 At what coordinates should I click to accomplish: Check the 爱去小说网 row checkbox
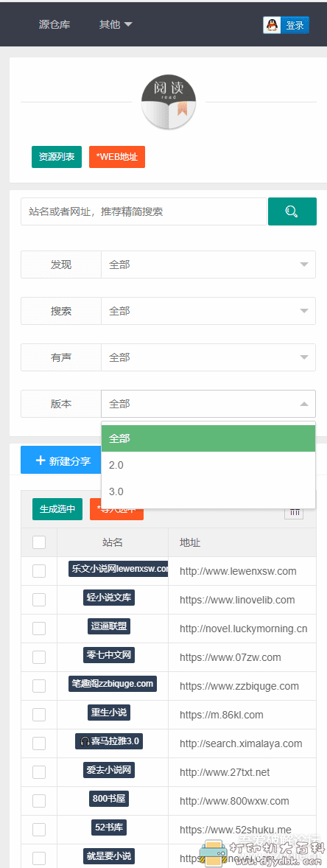[39, 773]
